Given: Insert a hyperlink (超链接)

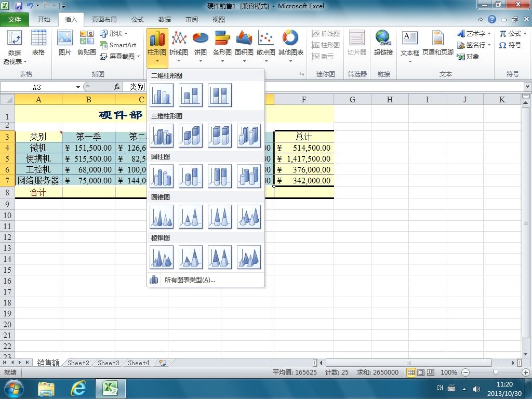Looking at the screenshot, I should [383, 43].
